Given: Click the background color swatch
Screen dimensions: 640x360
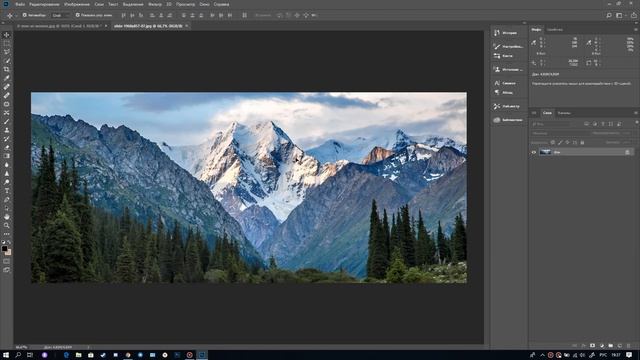Looking at the screenshot, I should [x=9, y=252].
